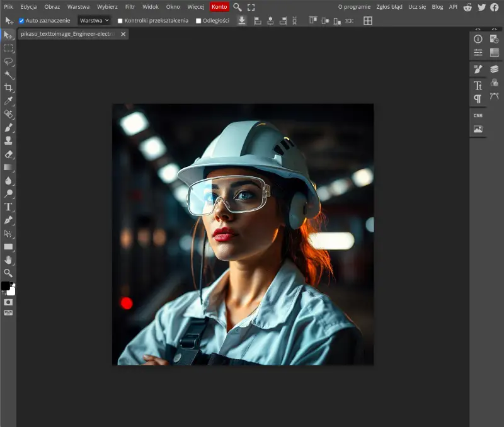Pick the Magic Wand tool
The width and height of the screenshot is (504, 427).
8,74
